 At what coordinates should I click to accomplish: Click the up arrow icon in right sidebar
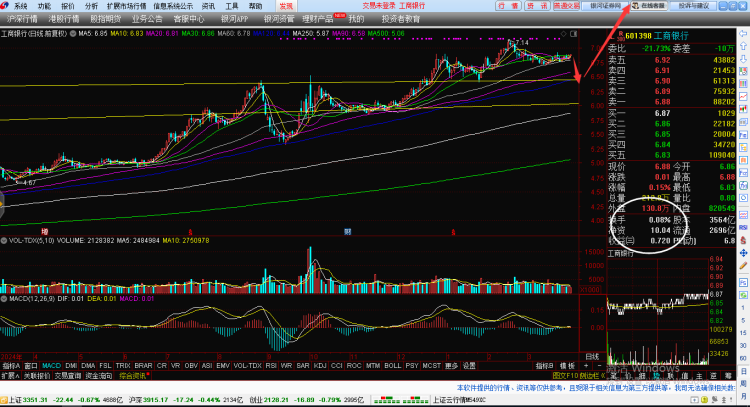743,46
